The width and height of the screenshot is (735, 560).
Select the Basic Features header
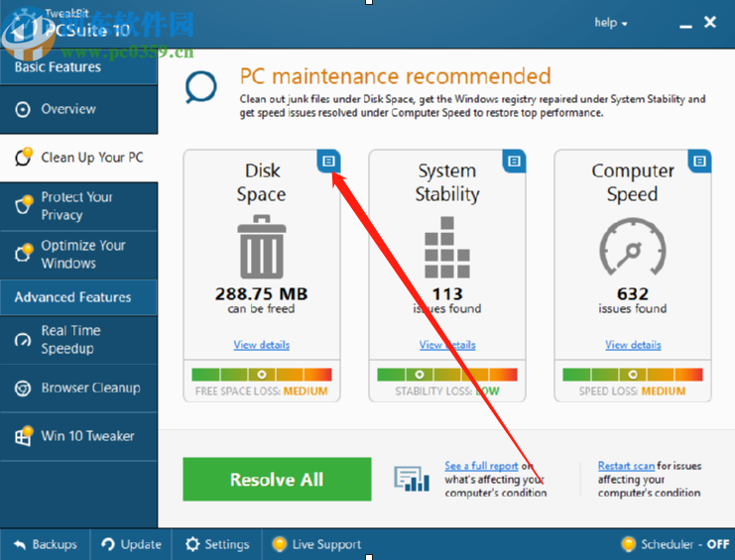(x=78, y=67)
